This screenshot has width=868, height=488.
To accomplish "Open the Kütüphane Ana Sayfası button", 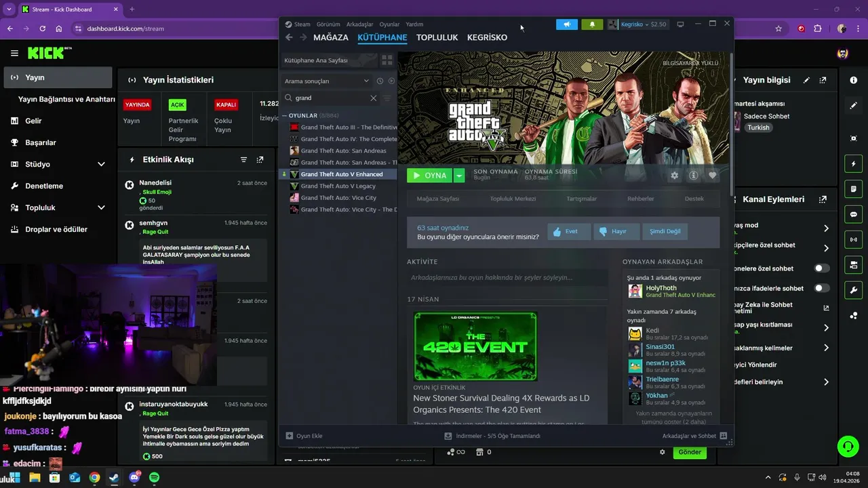I will [329, 60].
